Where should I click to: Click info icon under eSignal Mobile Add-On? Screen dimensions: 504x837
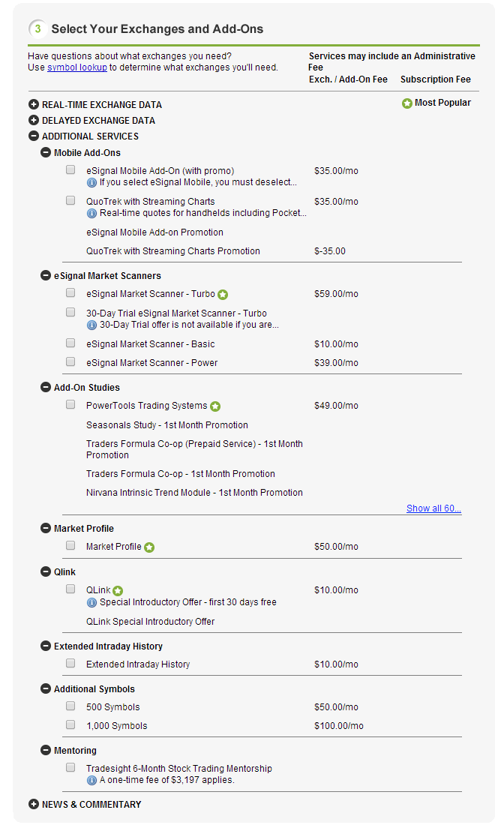tap(91, 182)
